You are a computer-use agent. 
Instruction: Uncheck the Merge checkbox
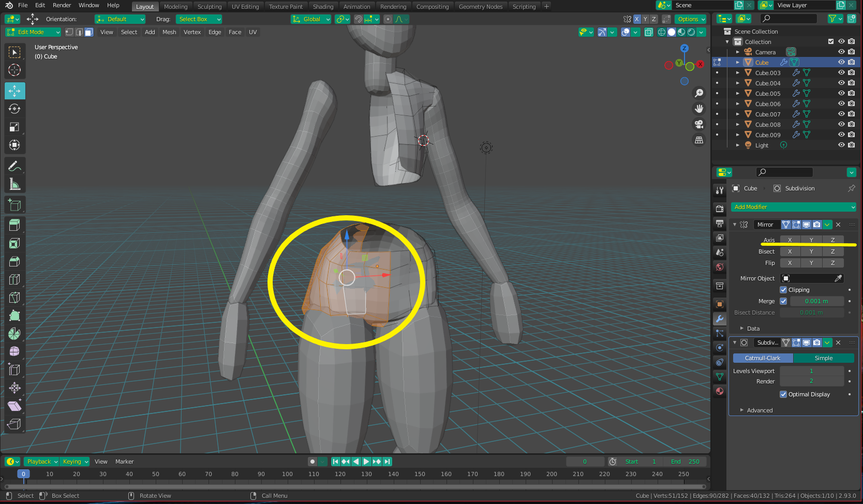point(783,301)
